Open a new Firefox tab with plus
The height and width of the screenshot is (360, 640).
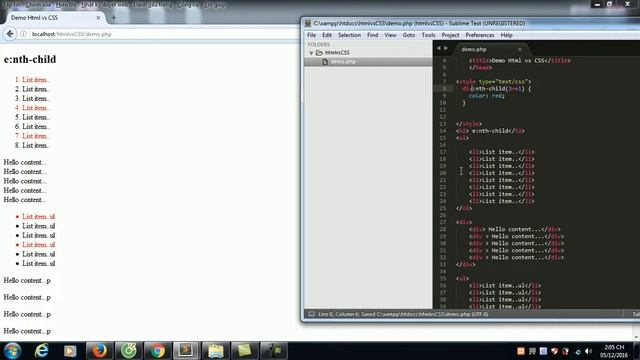pyautogui.click(x=113, y=18)
